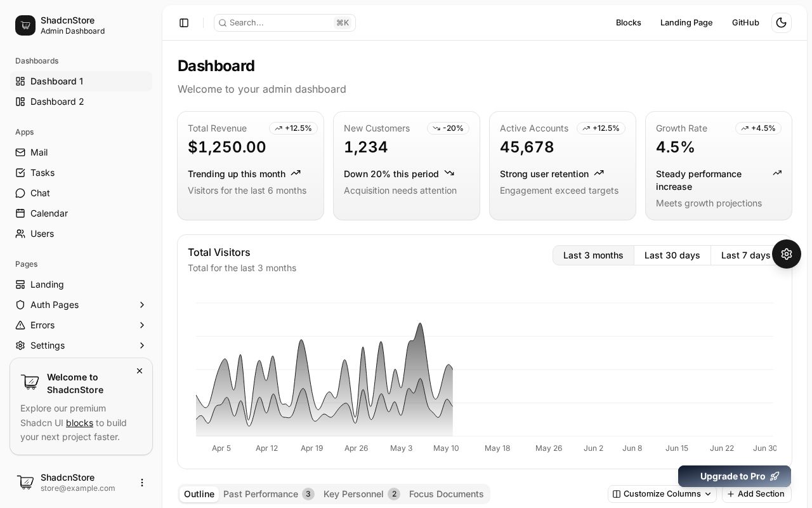Click the Add Section button
The width and height of the screenshot is (812, 508).
(756, 494)
